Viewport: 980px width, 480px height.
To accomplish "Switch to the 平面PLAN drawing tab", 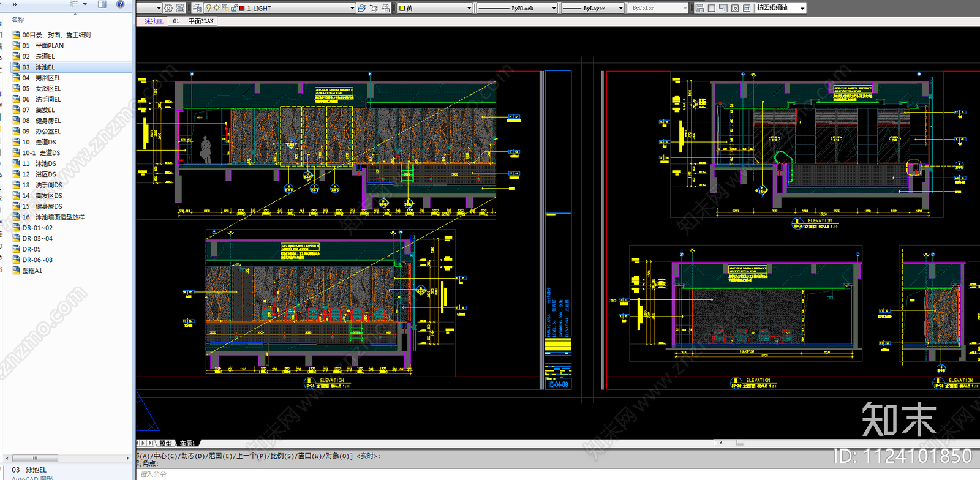I will tap(200, 21).
